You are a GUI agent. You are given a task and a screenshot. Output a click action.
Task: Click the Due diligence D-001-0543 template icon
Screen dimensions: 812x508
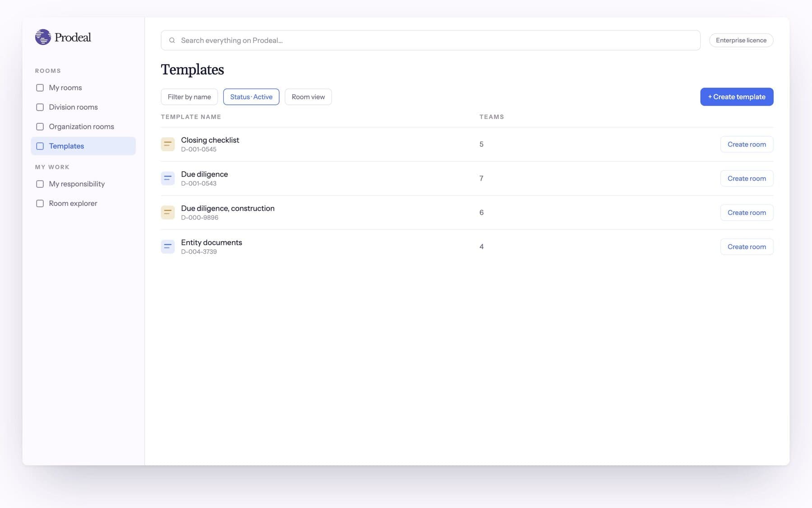[x=168, y=178]
